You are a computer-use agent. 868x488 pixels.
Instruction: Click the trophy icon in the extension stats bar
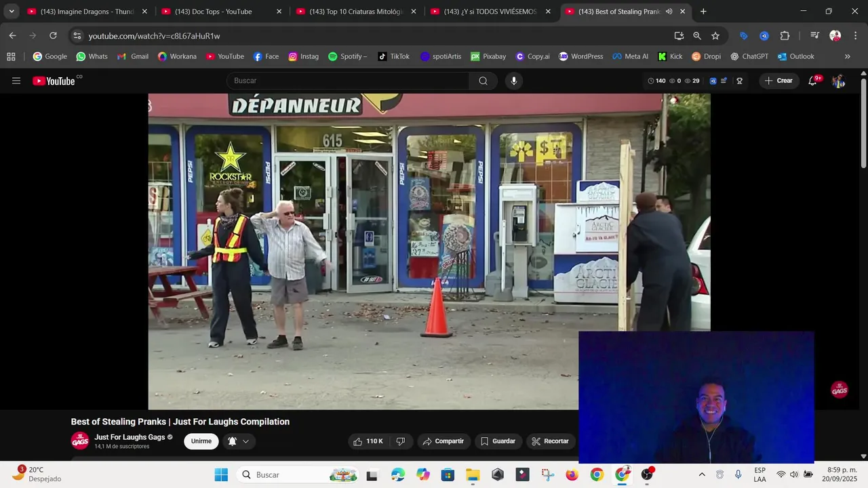point(739,81)
